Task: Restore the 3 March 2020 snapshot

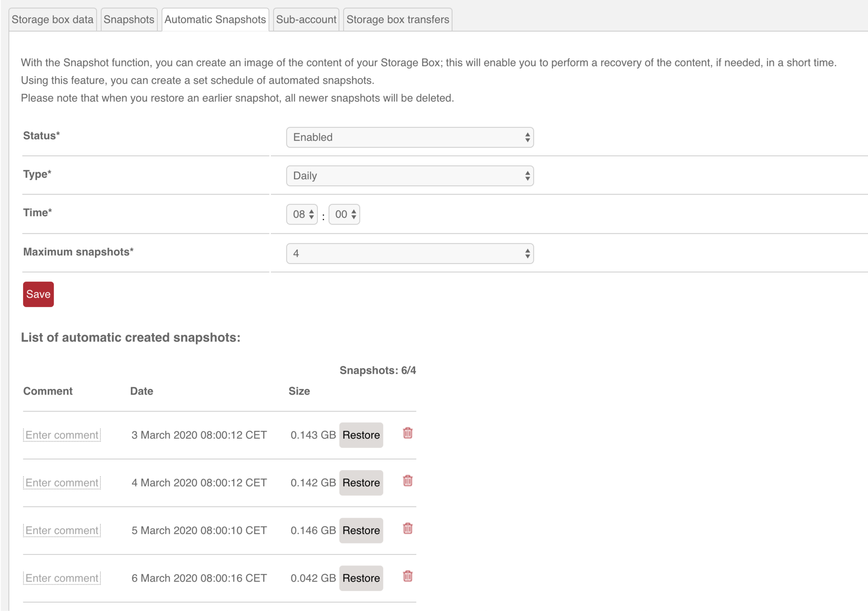Action: point(361,435)
